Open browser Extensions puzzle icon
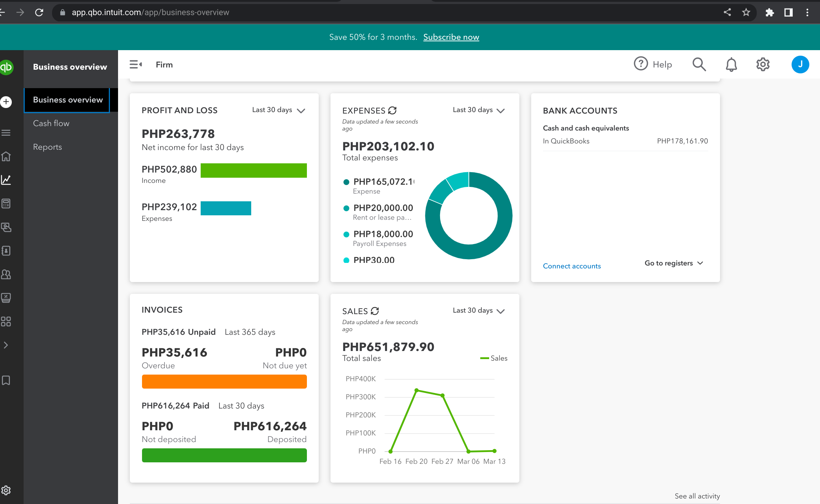 click(769, 13)
